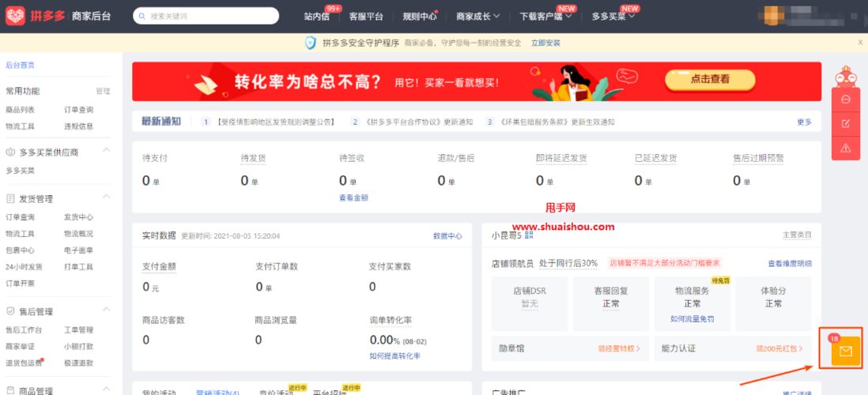Open 发货中心 in sidebar
Image resolution: width=868 pixels, height=395 pixels.
point(78,217)
